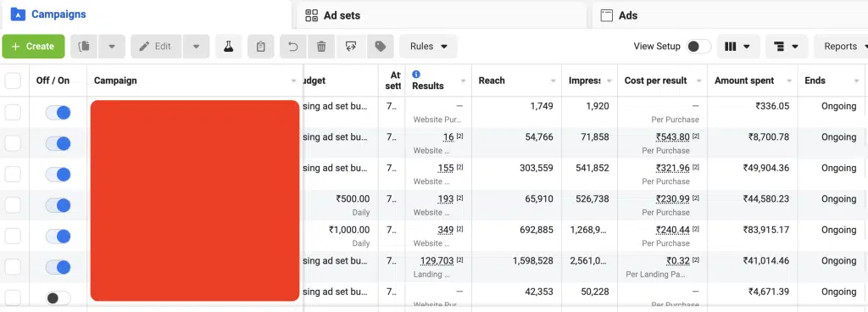Viewport: 868px width, 312px height.
Task: Open Reach column sort arrow
Action: [553, 81]
